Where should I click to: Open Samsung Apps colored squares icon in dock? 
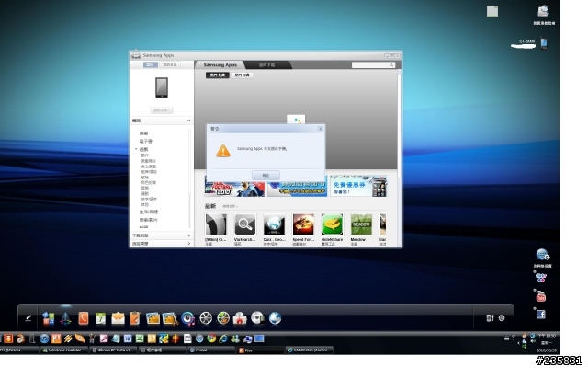point(49,318)
